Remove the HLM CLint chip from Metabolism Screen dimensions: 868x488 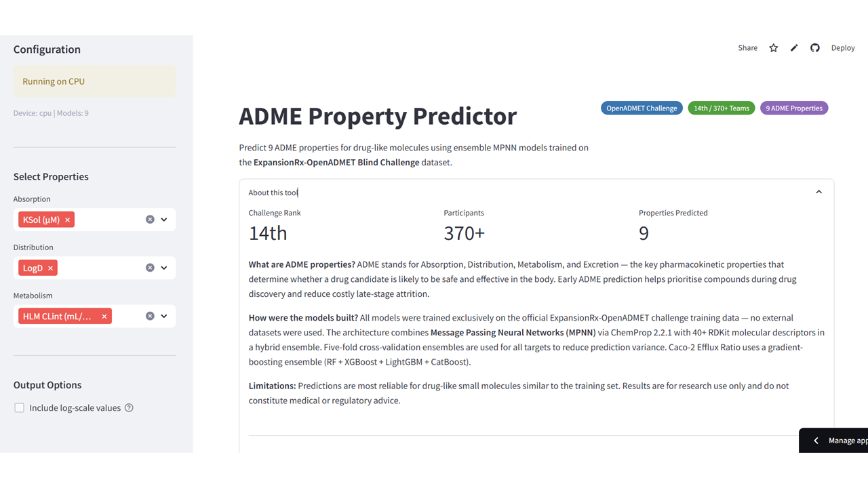tap(104, 316)
